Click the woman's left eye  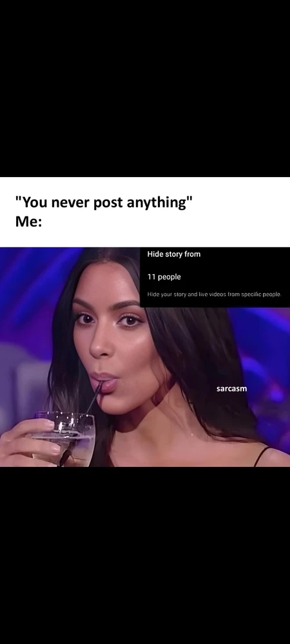(131, 320)
